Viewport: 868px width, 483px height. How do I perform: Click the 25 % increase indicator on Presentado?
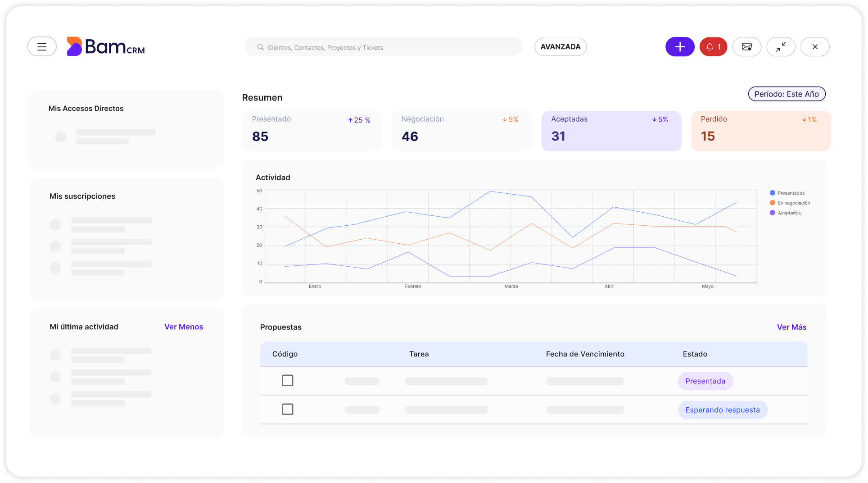click(x=359, y=120)
